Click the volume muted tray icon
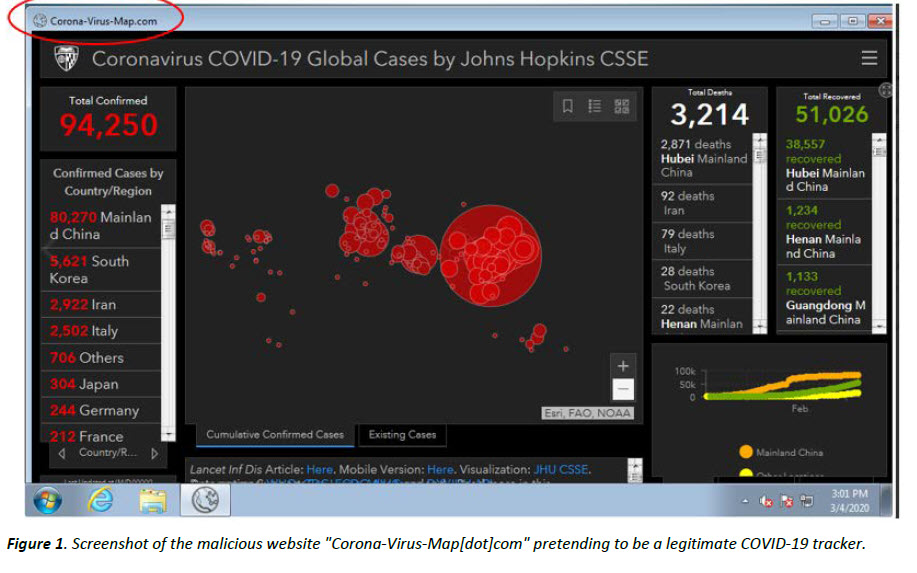This screenshot has height=573, width=917. click(x=766, y=501)
